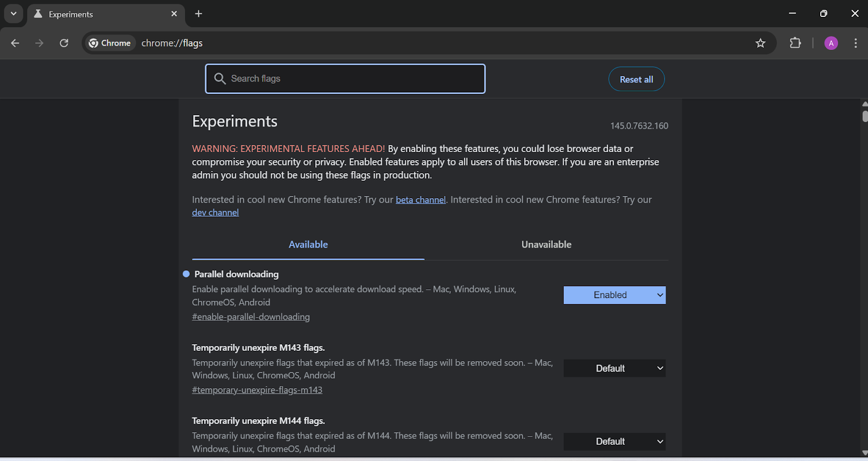Open the #enable-parallel-downloading anchor link
Viewport: 868px width, 461px height.
(x=251, y=317)
